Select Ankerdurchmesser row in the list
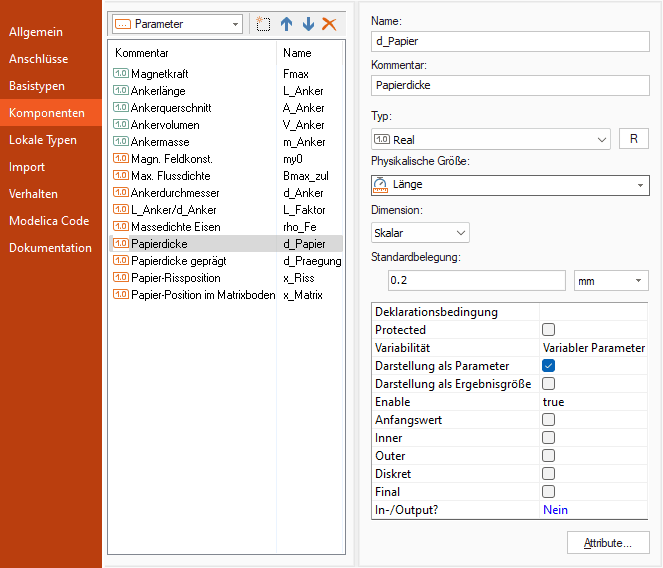The width and height of the screenshot is (663, 568). coord(175,193)
